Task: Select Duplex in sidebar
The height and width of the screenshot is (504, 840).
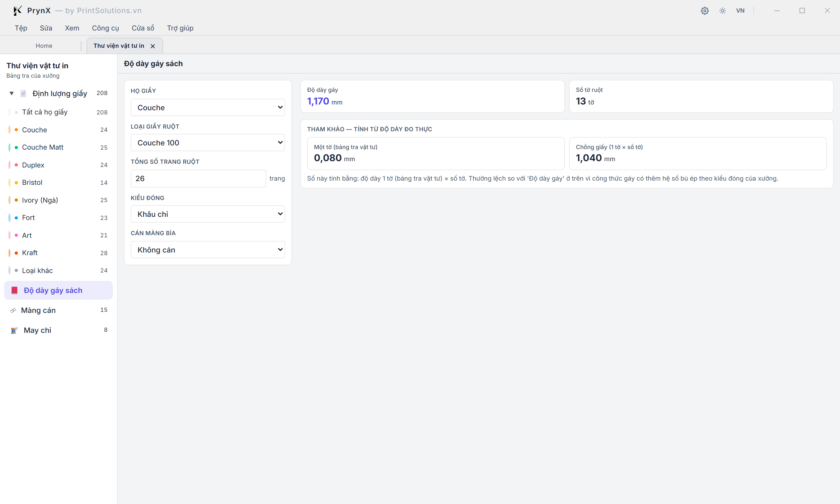Action: pyautogui.click(x=58, y=165)
